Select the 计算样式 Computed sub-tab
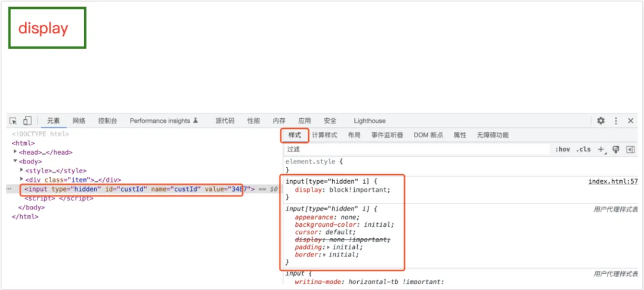Screen dimensions: 644x290 [x=324, y=135]
